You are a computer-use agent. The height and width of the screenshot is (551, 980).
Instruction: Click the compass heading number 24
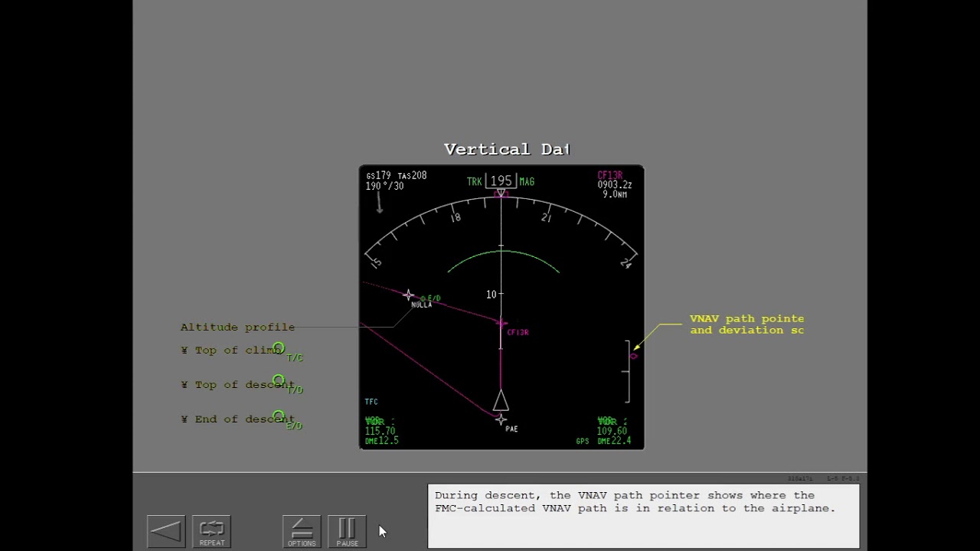click(x=626, y=262)
